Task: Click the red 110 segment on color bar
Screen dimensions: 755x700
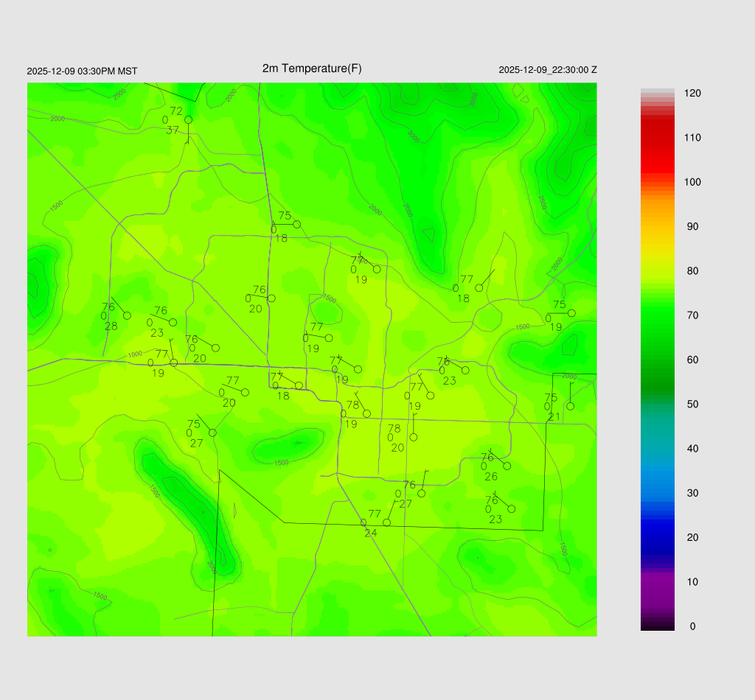Action: click(657, 138)
